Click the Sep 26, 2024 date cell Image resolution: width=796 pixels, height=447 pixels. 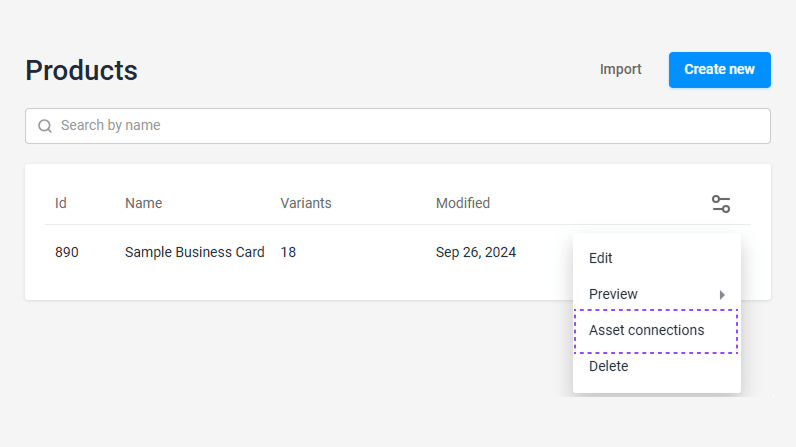(476, 252)
